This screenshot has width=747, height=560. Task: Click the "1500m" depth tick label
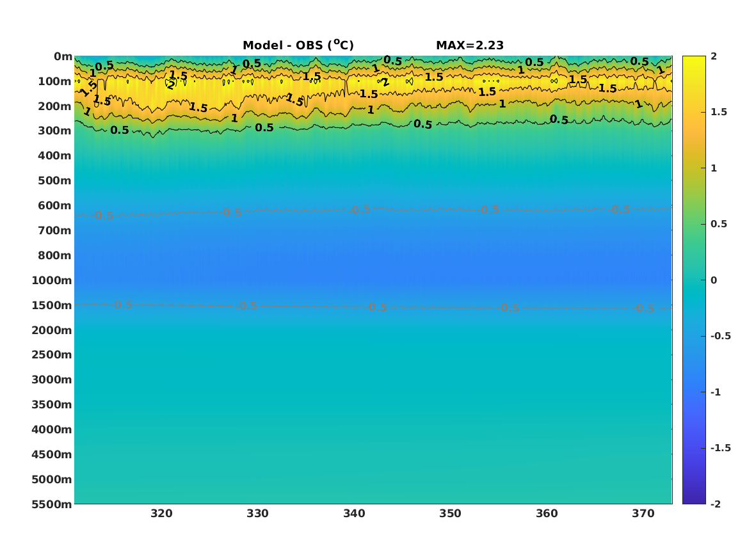tap(51, 305)
